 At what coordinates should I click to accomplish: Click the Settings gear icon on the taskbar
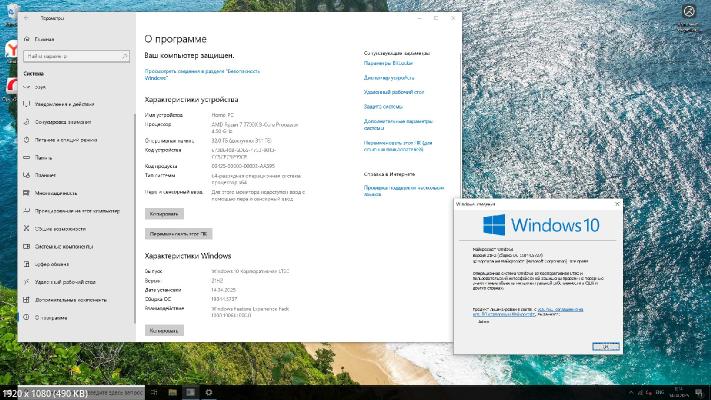point(209,392)
